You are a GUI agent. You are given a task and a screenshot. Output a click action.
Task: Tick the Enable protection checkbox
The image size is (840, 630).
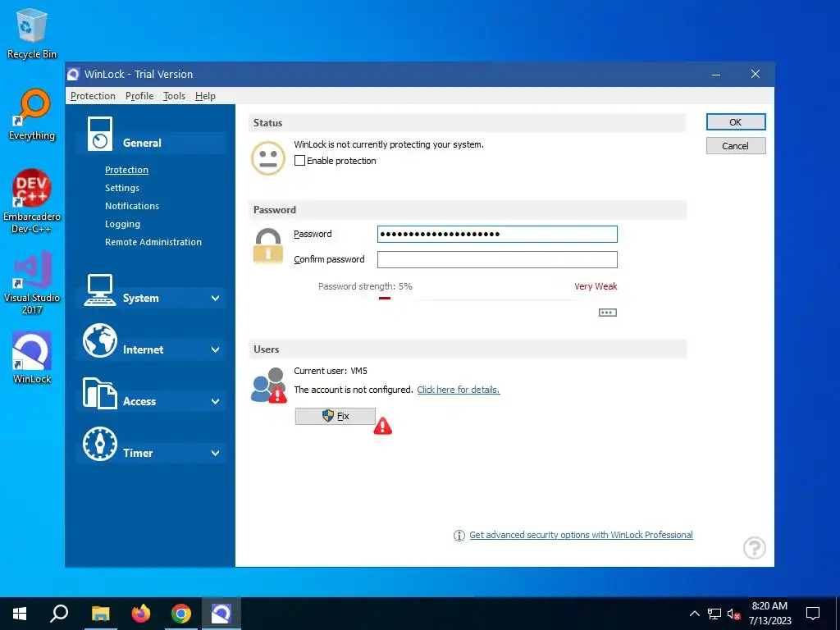(x=299, y=161)
